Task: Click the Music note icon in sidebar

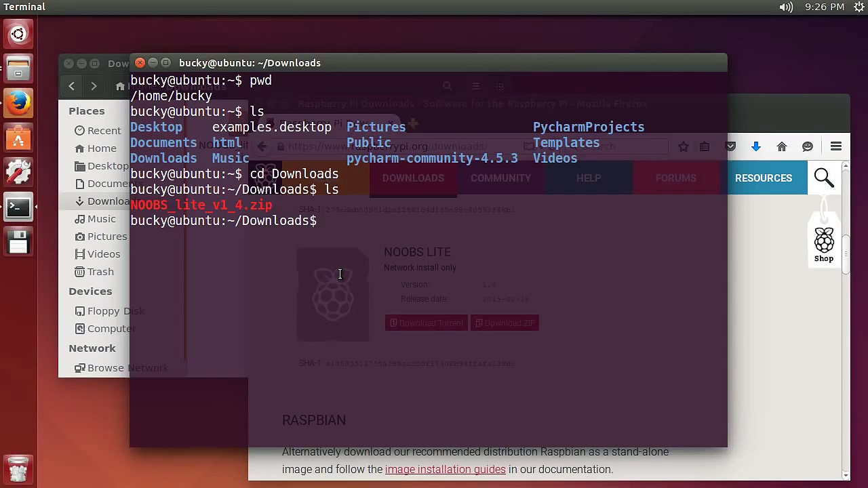Action: [x=80, y=219]
